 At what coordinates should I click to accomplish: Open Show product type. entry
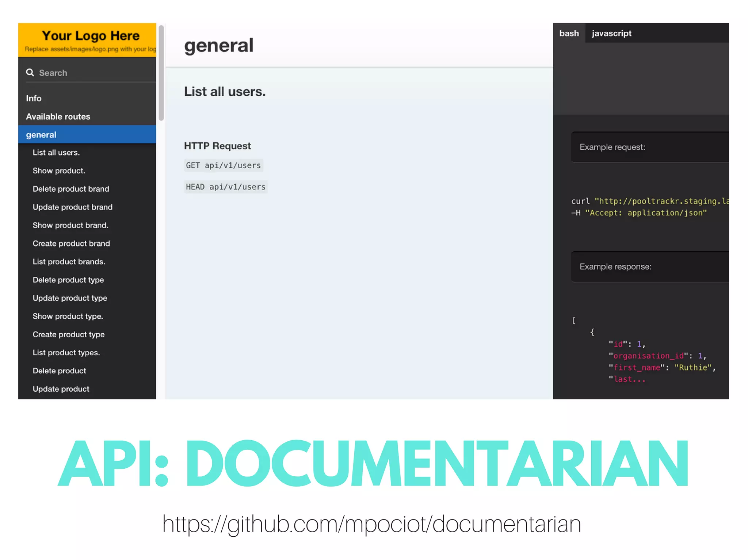(x=68, y=316)
